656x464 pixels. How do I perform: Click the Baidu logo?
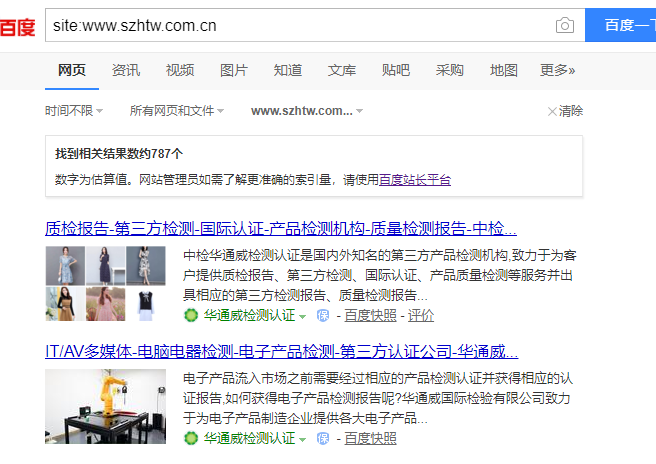tap(17, 28)
